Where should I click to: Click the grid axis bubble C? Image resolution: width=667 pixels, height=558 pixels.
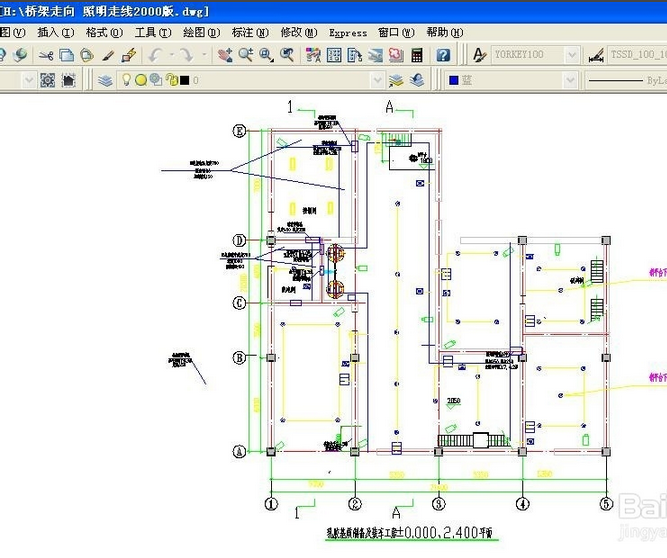(239, 303)
